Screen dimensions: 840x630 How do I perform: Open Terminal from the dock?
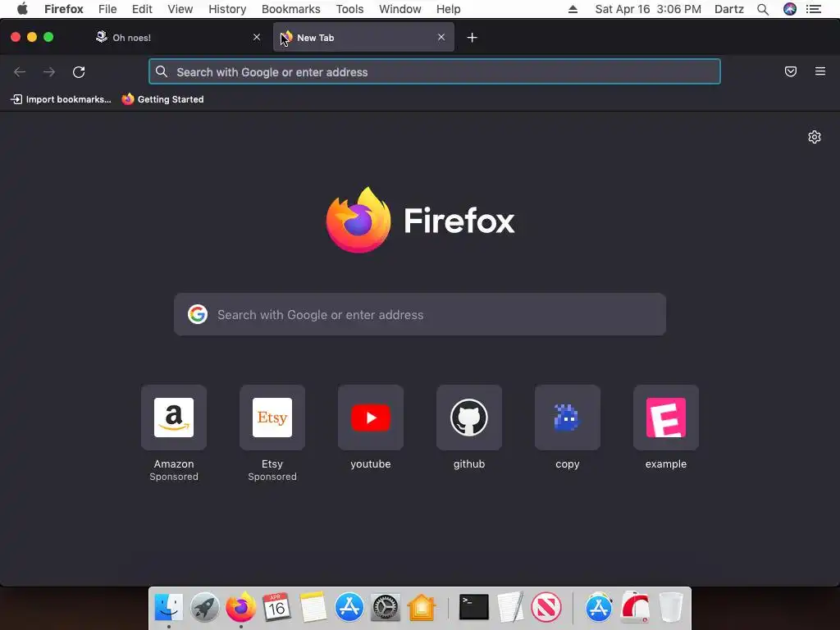tap(474, 607)
